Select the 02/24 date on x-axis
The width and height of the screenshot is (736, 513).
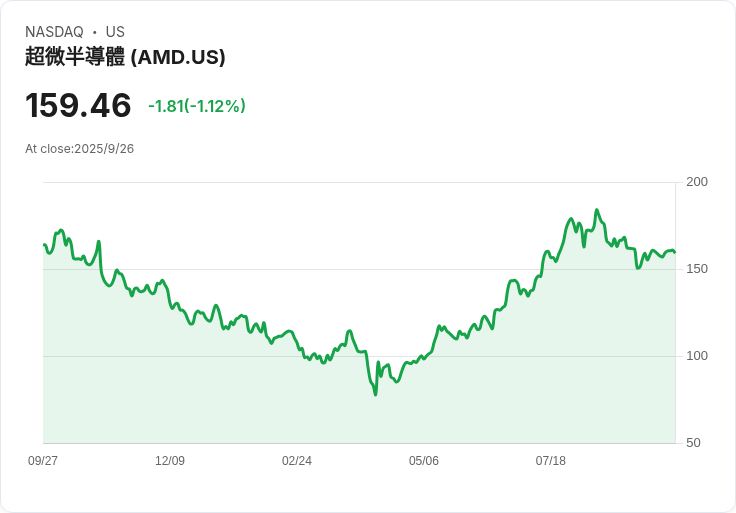pos(297,461)
